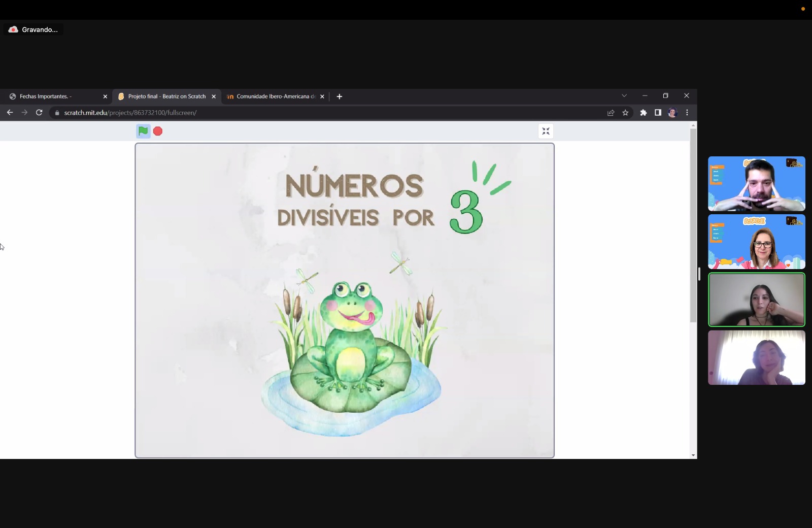Click the green flag to start project
This screenshot has height=528, width=812.
point(143,131)
